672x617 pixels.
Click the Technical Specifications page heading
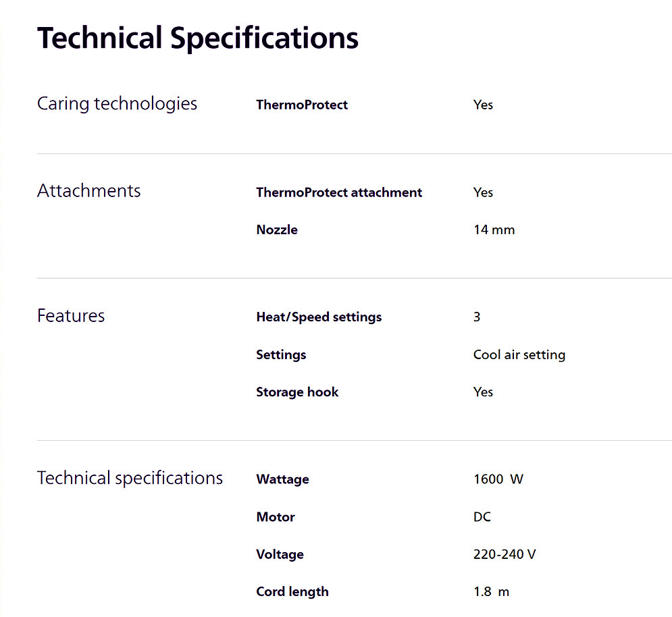[197, 38]
